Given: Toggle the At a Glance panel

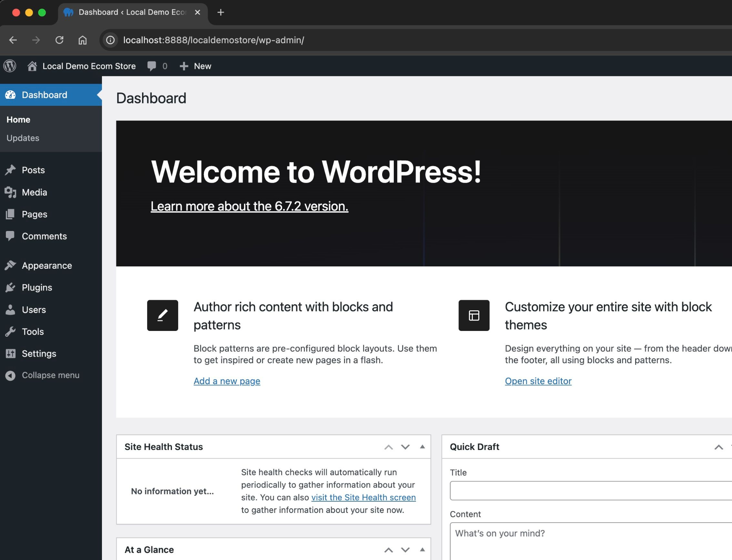Looking at the screenshot, I should pos(422,550).
